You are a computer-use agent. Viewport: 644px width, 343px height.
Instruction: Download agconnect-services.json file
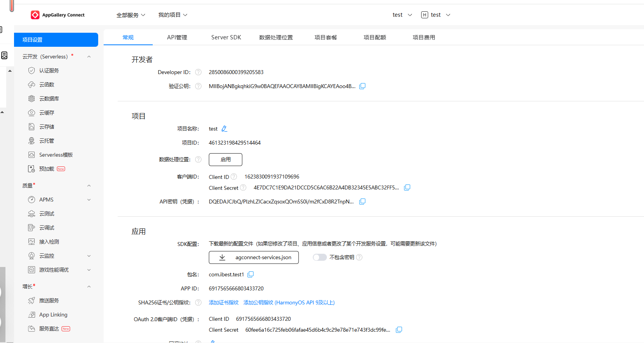point(254,257)
